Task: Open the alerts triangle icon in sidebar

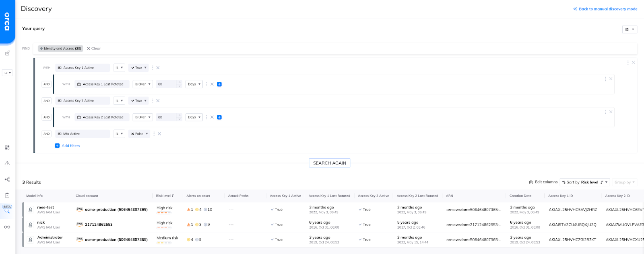Action: coord(7,163)
